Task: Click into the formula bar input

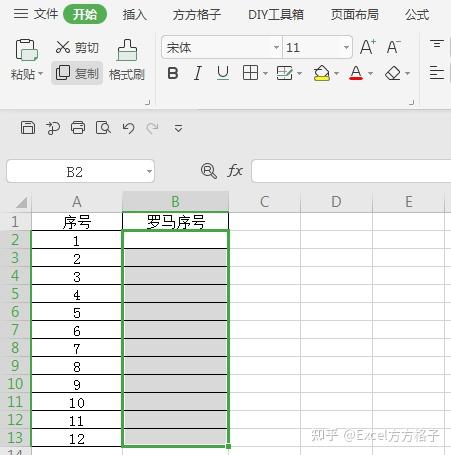Action: coord(351,171)
